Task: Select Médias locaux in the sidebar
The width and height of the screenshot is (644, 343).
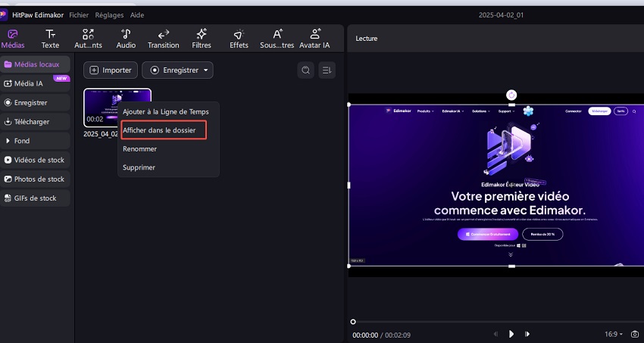Action: pyautogui.click(x=35, y=64)
